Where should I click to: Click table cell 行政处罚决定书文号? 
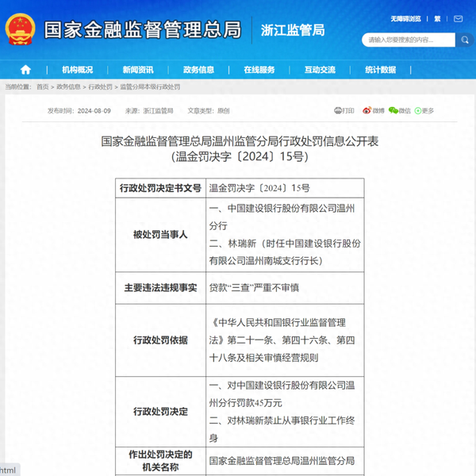point(160,188)
